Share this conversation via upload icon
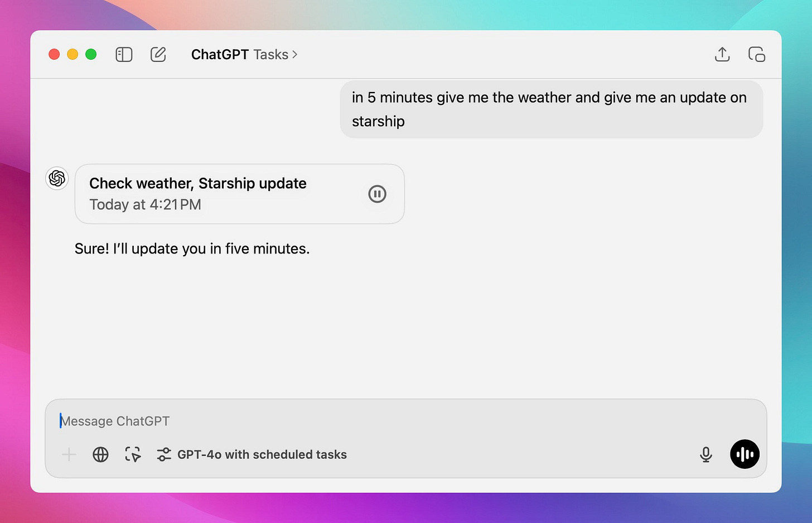This screenshot has width=812, height=523. [x=722, y=54]
